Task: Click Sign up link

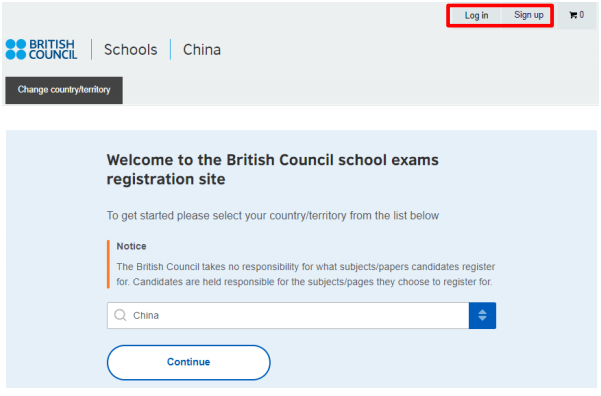Action: click(x=529, y=15)
